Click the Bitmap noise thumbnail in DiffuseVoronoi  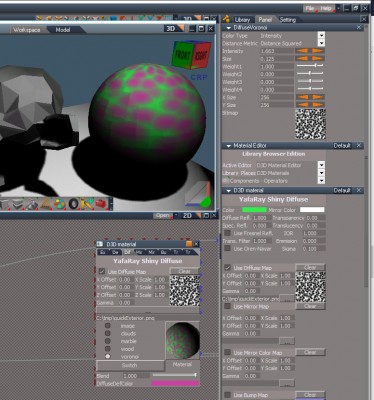point(310,124)
